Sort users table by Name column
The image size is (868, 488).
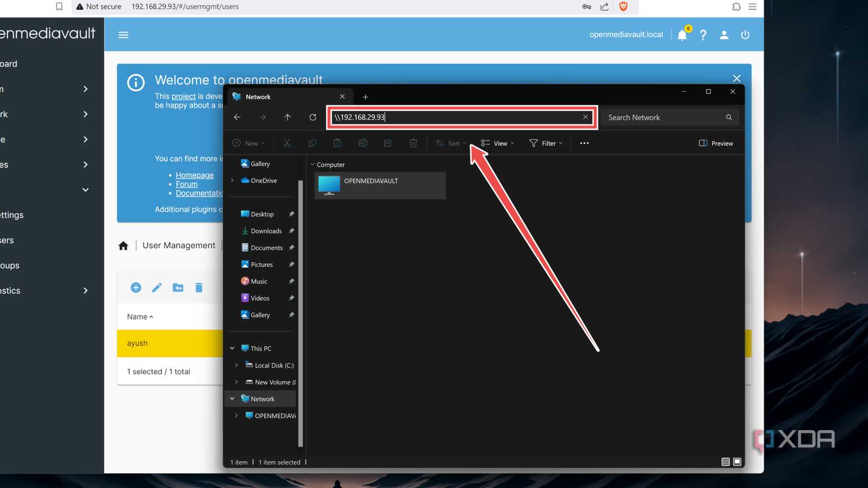(140, 317)
